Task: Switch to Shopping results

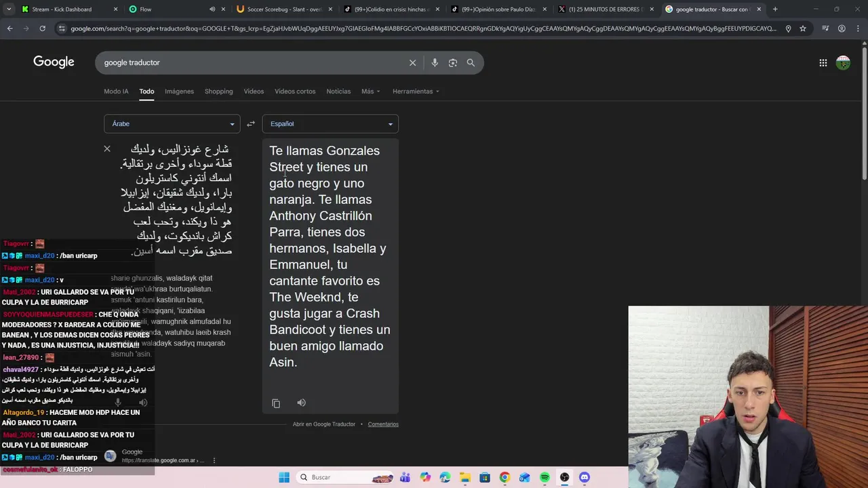Action: (218, 91)
